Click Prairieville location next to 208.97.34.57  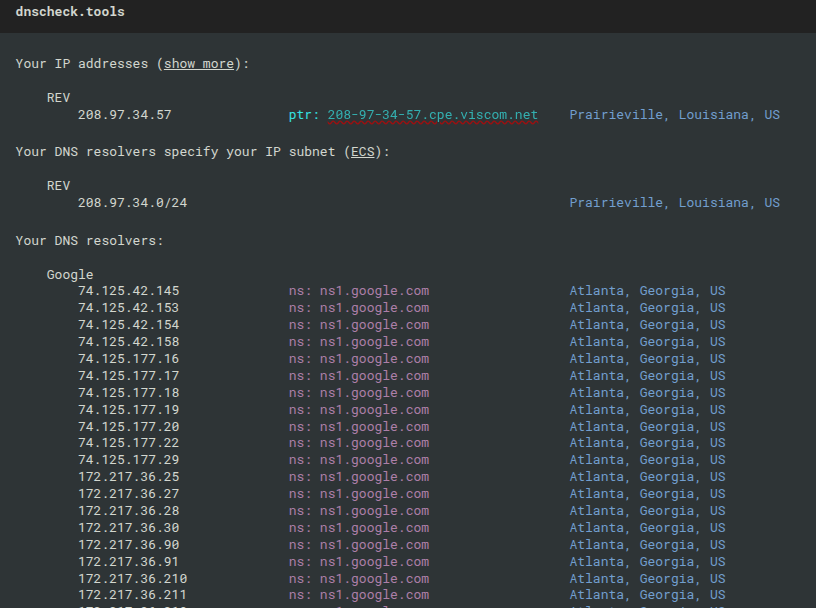point(674,115)
